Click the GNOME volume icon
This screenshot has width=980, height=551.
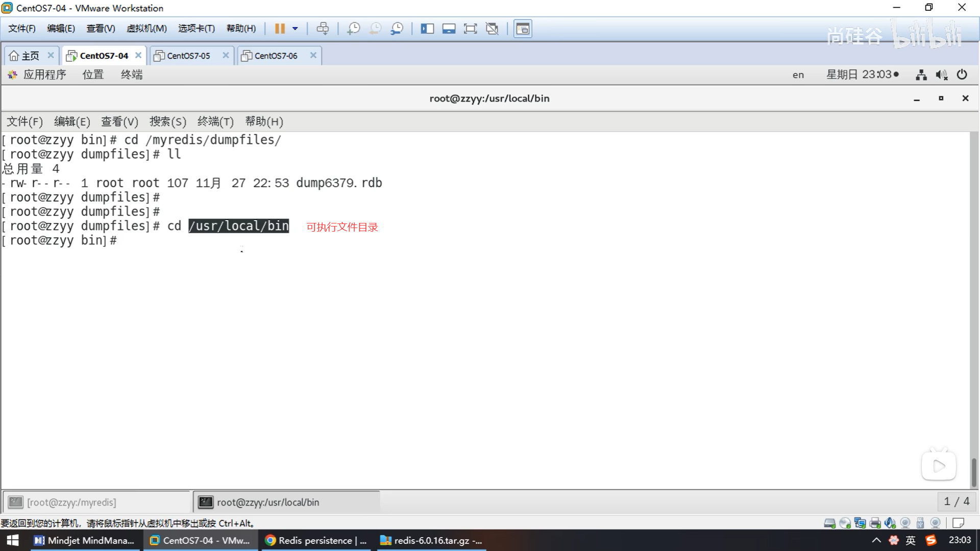point(941,74)
